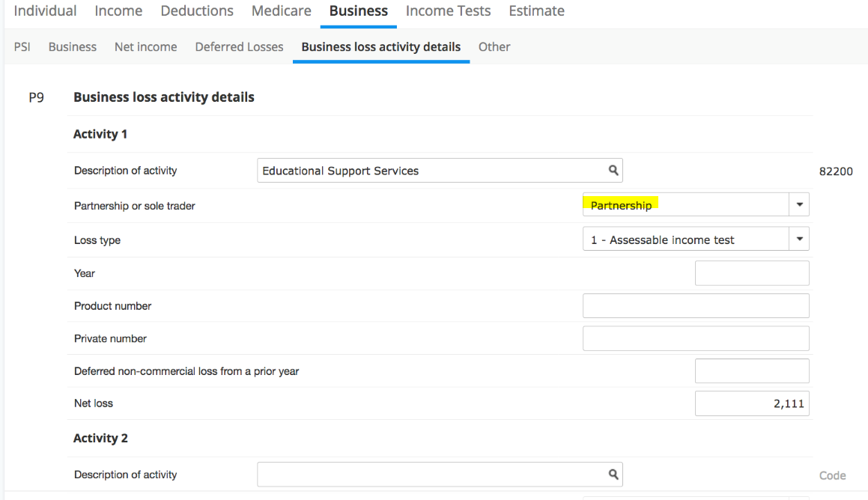Focus the Year input field
Viewport: 868px width, 500px height.
[753, 273]
